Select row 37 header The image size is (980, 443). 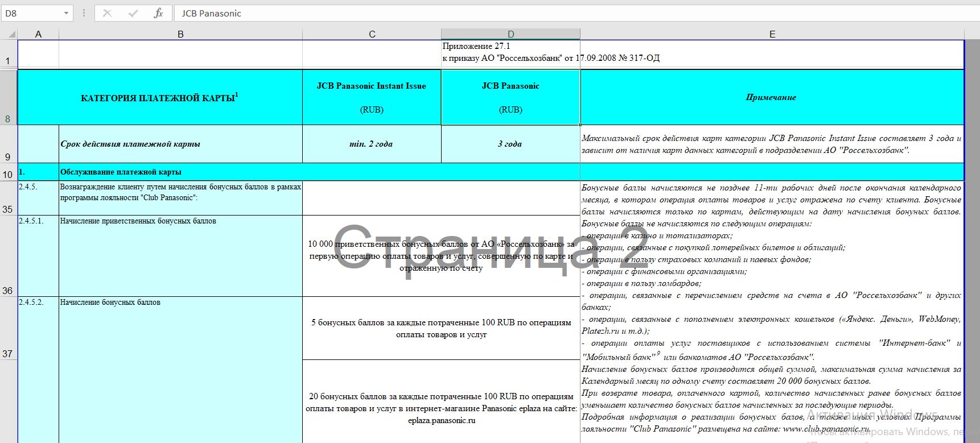tap(8, 328)
